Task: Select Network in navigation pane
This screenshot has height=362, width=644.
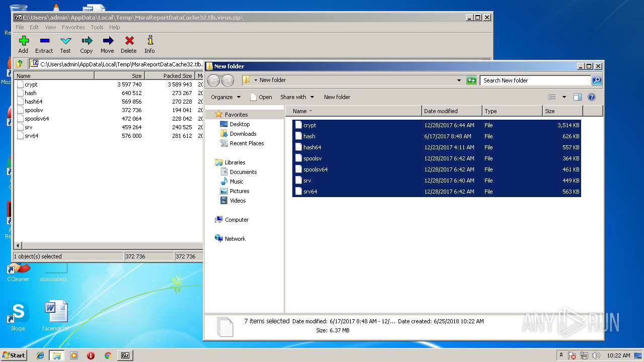Action: tap(230, 239)
